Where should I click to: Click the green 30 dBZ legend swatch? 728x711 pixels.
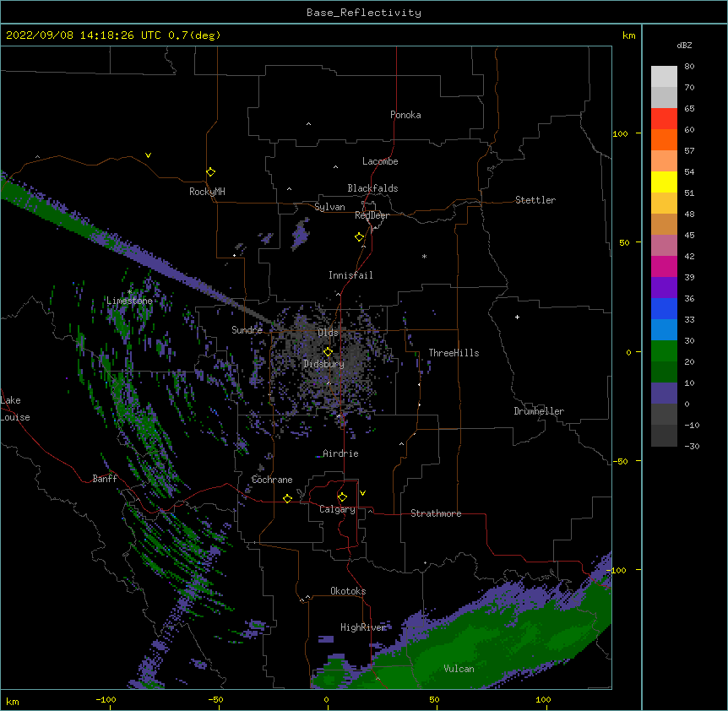[664, 351]
